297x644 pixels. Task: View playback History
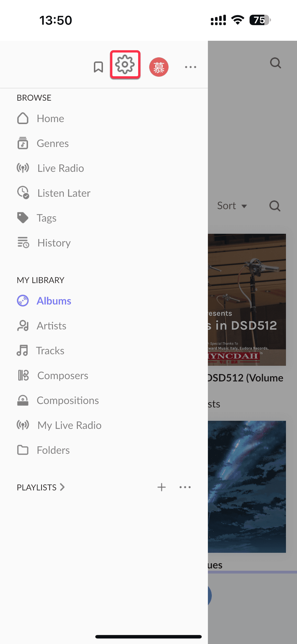click(54, 243)
